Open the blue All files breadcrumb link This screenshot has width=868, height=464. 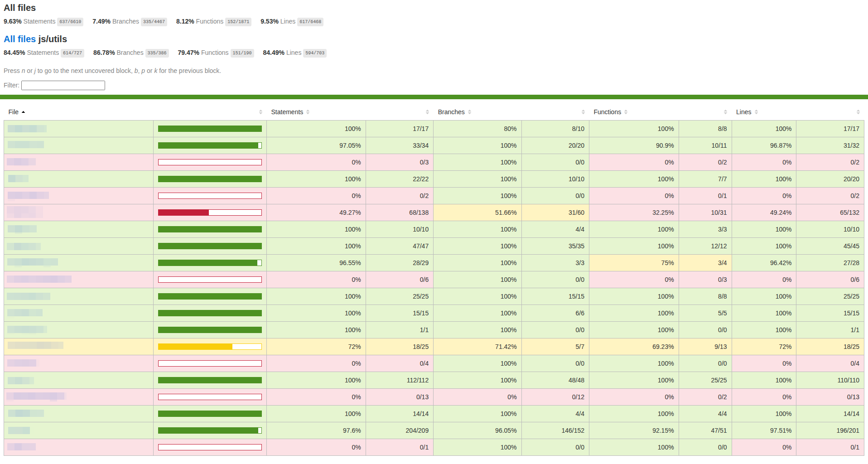click(x=19, y=39)
